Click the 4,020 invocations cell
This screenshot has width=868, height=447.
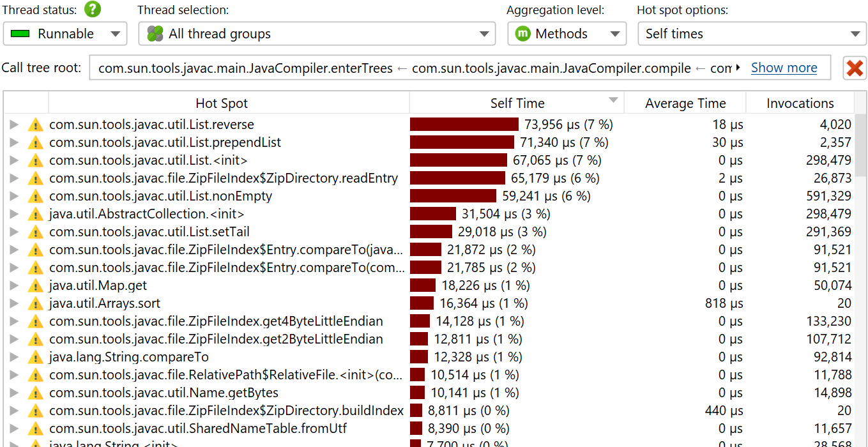[x=835, y=125]
